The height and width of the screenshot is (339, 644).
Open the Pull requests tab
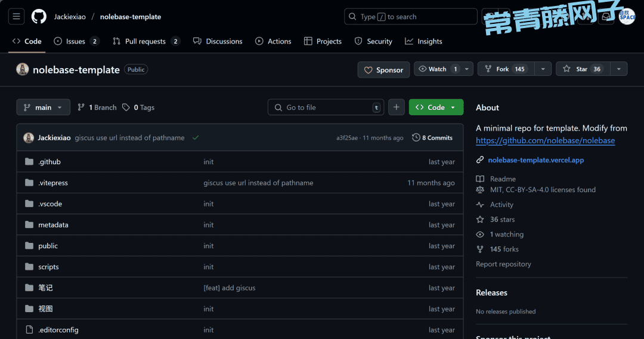coord(146,41)
